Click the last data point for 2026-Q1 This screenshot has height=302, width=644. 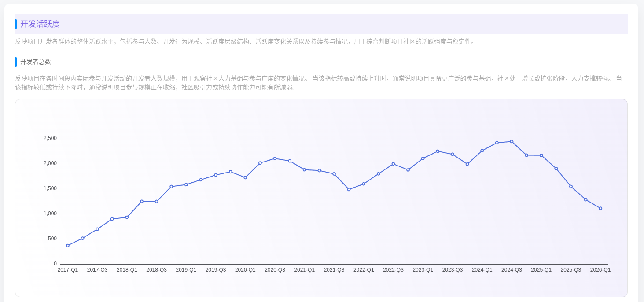(600, 208)
